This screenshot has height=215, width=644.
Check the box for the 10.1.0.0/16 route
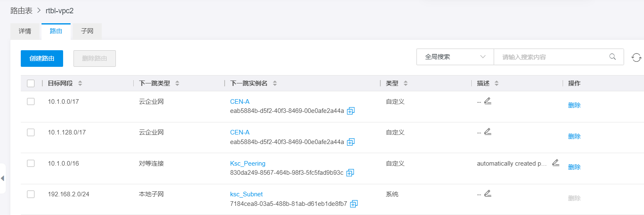[31, 164]
